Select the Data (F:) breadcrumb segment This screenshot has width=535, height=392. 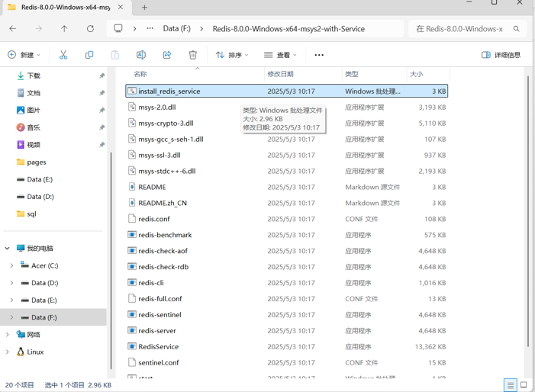[177, 29]
